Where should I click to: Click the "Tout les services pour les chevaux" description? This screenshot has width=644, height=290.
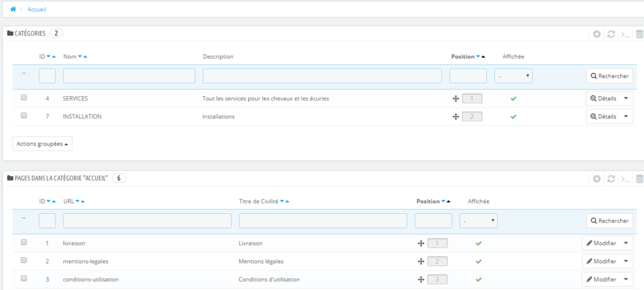click(266, 99)
